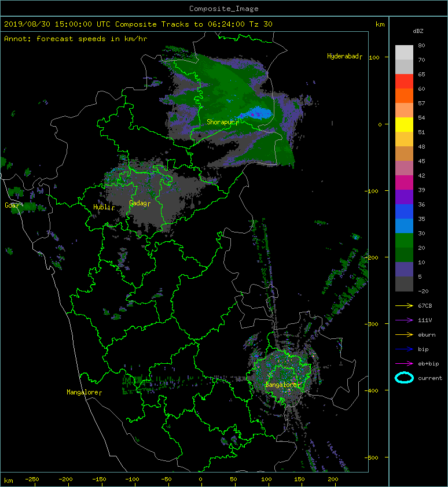Screen dimensions: 448x487
Task: Click the 'Tracks to 06:24:00' header text
Action: (203, 24)
